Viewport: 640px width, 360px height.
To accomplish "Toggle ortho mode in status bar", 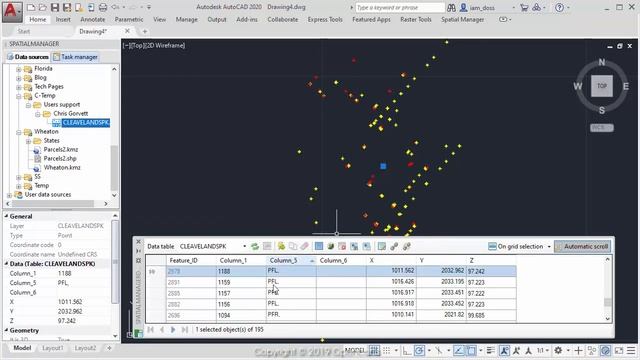I will click(407, 351).
